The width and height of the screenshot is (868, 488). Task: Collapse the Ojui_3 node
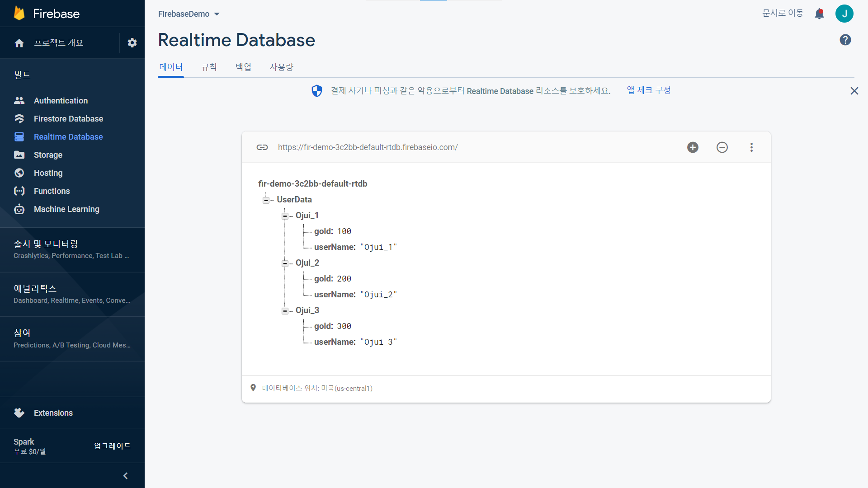[285, 311]
